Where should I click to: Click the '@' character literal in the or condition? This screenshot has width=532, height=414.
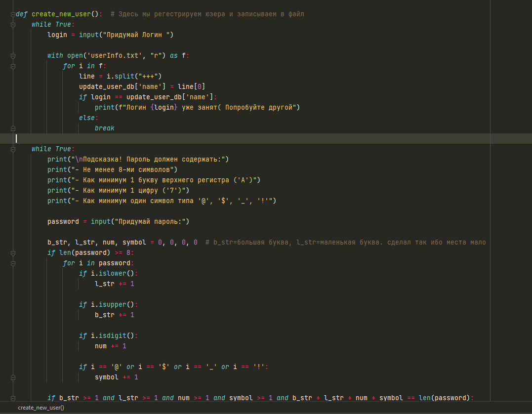[x=117, y=367]
